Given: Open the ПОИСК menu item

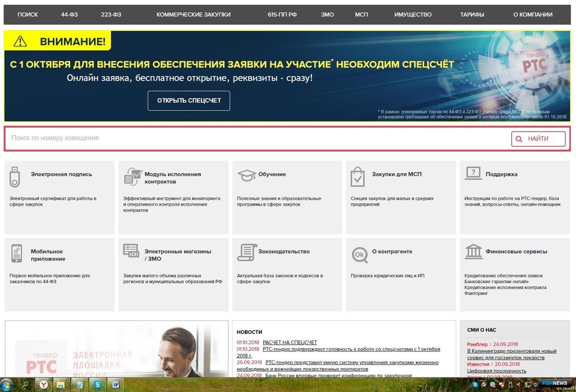Looking at the screenshot, I should (x=28, y=14).
